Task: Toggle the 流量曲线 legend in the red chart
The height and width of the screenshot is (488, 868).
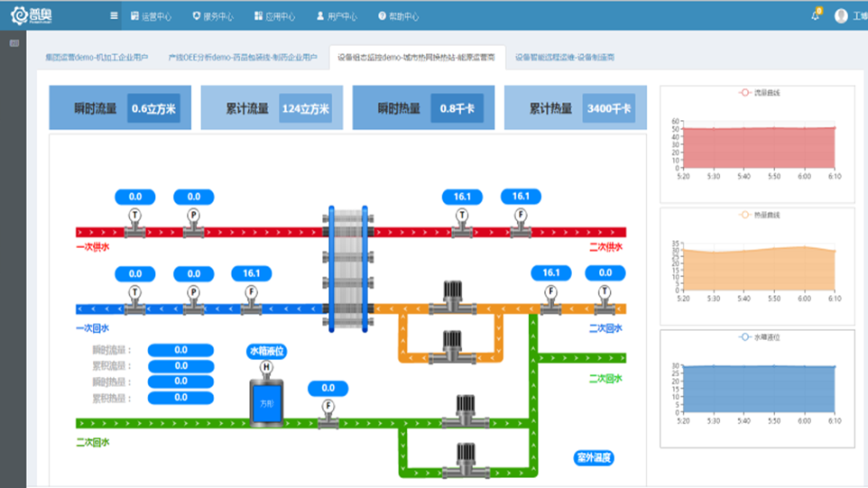Action: pos(759,92)
